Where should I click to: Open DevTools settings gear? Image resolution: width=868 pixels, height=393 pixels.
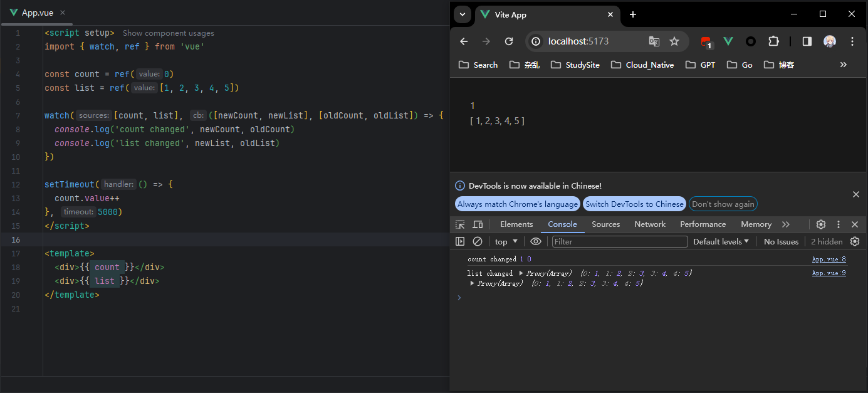coord(821,224)
